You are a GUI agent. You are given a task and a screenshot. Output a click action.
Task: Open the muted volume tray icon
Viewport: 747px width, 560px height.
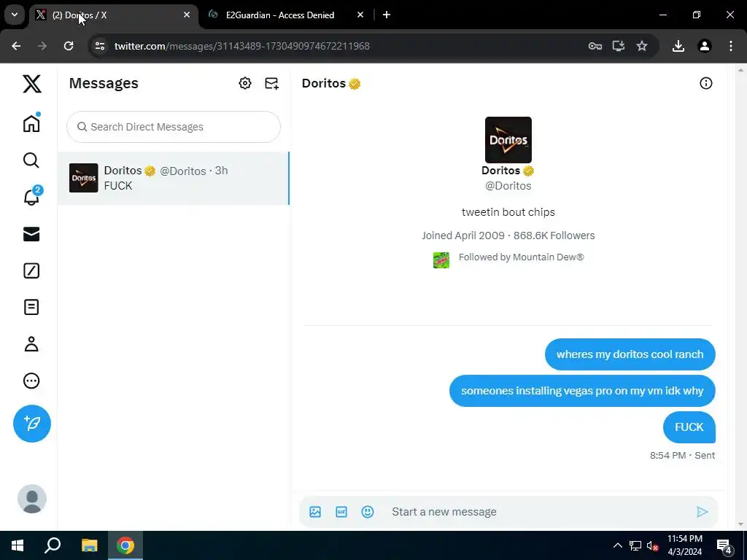[652, 545]
